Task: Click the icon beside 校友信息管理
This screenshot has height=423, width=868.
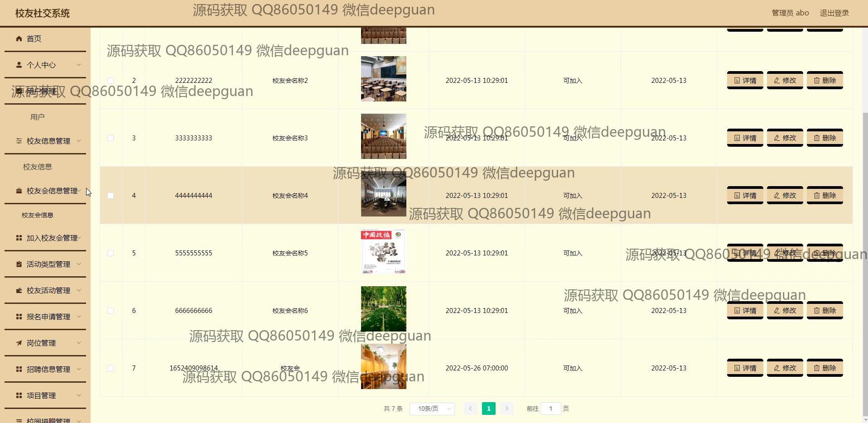Action: (19, 141)
